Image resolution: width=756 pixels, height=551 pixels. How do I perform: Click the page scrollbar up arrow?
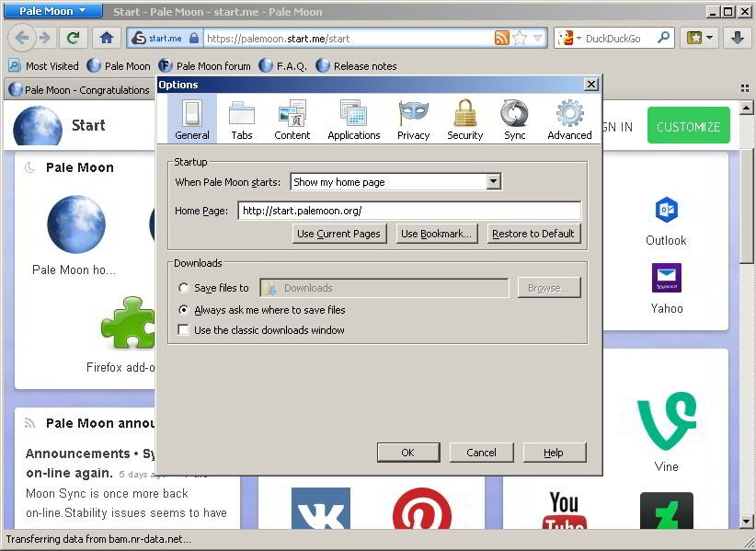pos(747,108)
